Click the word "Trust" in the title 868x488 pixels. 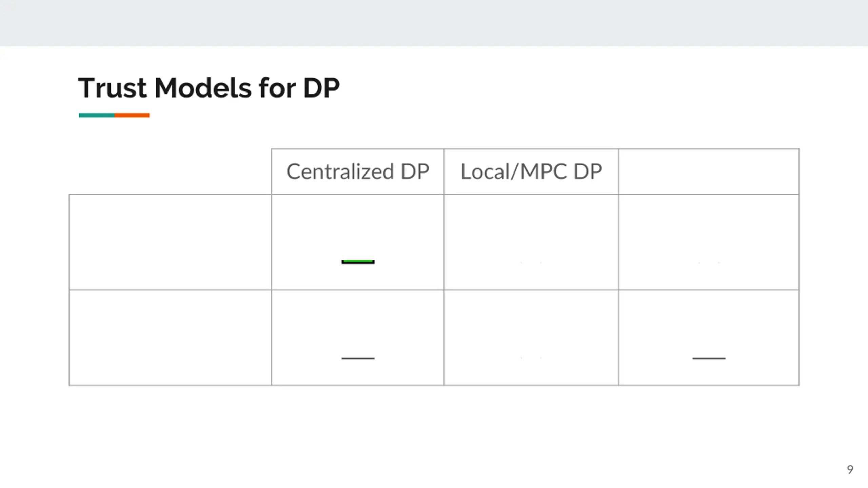pos(113,88)
